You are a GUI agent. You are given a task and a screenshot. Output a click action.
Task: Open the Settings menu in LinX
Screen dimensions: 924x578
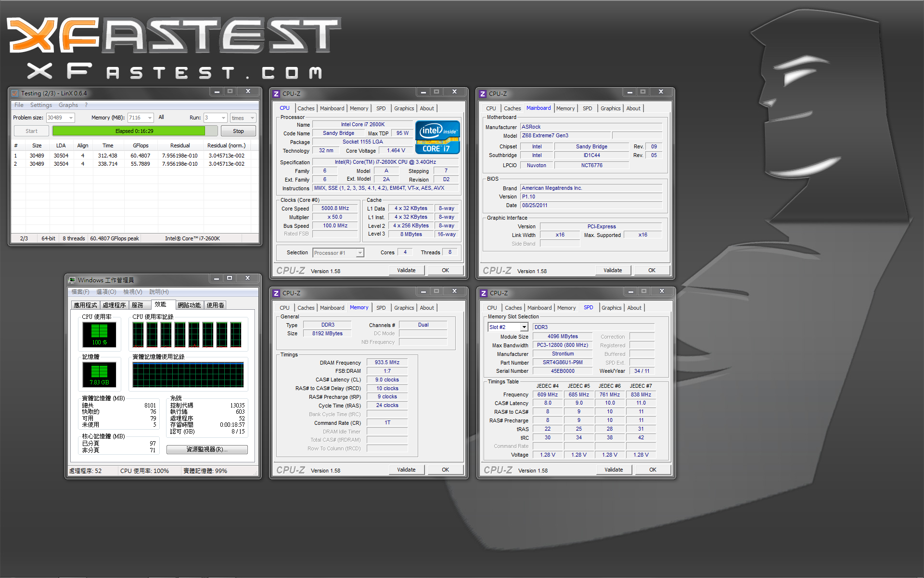(x=41, y=105)
